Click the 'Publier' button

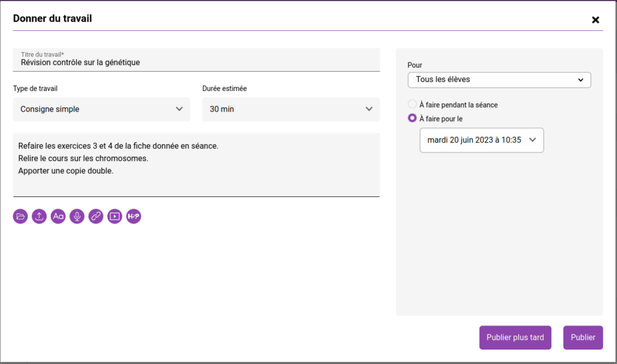coord(583,337)
